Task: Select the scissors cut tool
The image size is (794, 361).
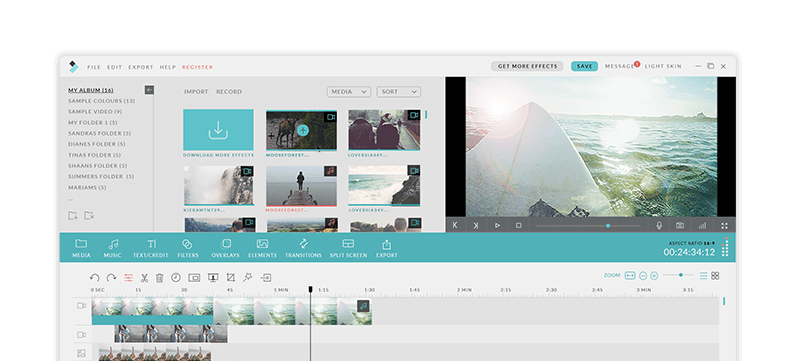Action: [144, 278]
